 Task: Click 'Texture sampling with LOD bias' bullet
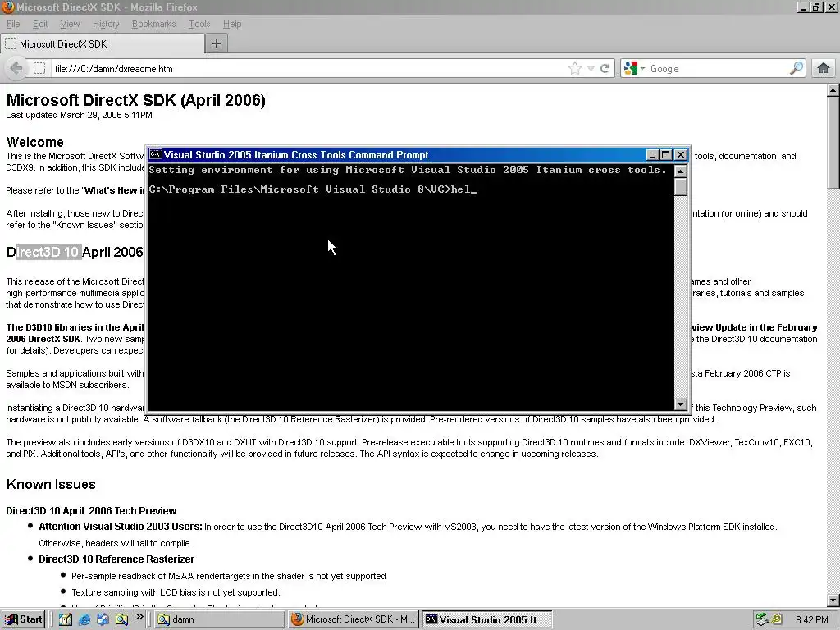coord(176,592)
